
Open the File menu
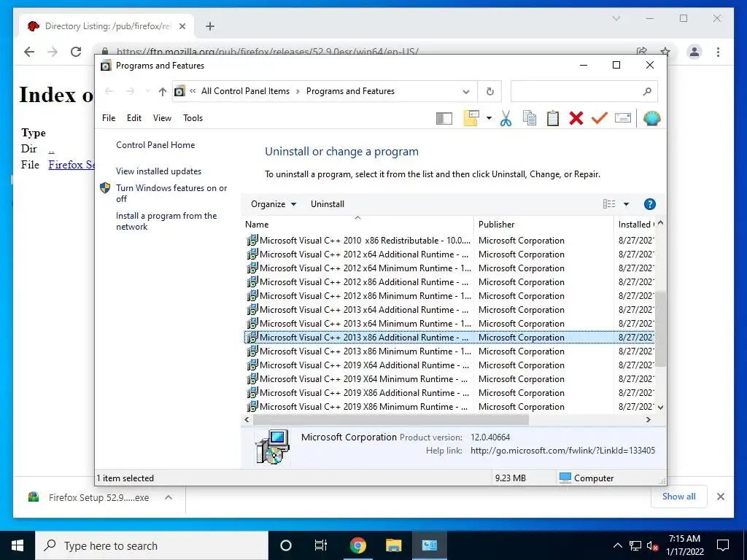(x=109, y=118)
